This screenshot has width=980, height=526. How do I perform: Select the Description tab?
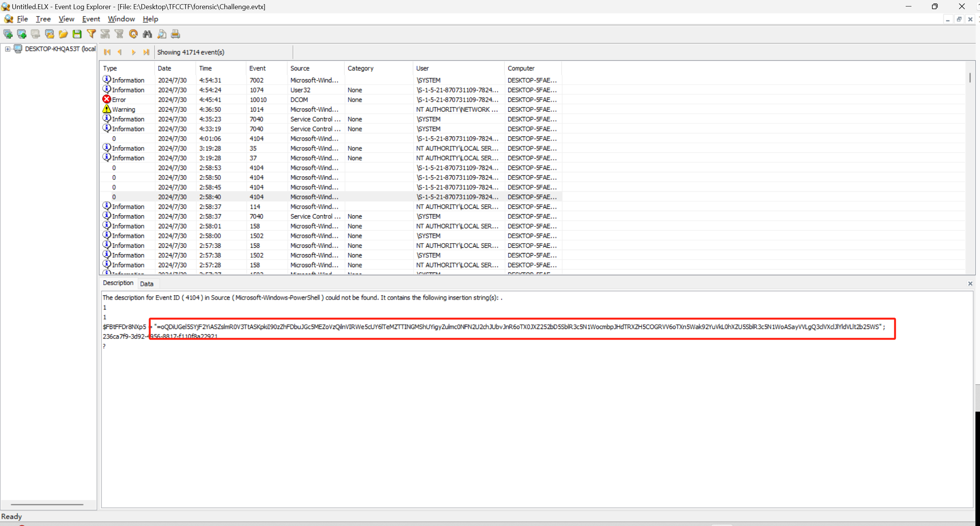(x=118, y=283)
